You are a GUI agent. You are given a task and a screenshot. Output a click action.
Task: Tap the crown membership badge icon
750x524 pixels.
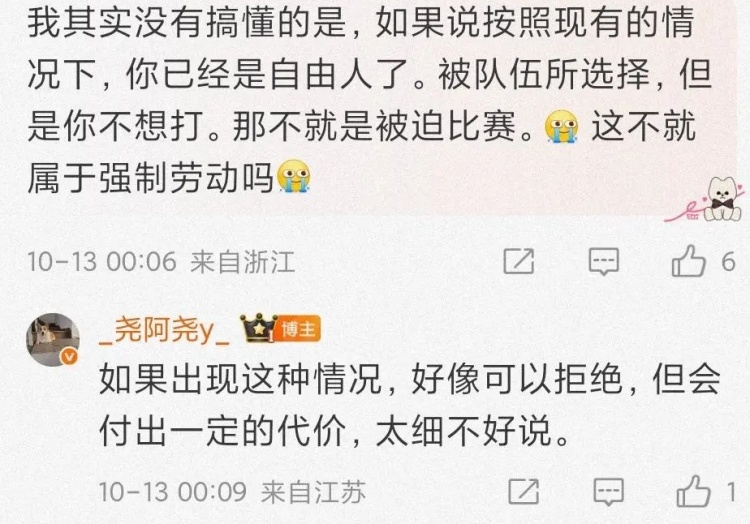click(x=258, y=328)
